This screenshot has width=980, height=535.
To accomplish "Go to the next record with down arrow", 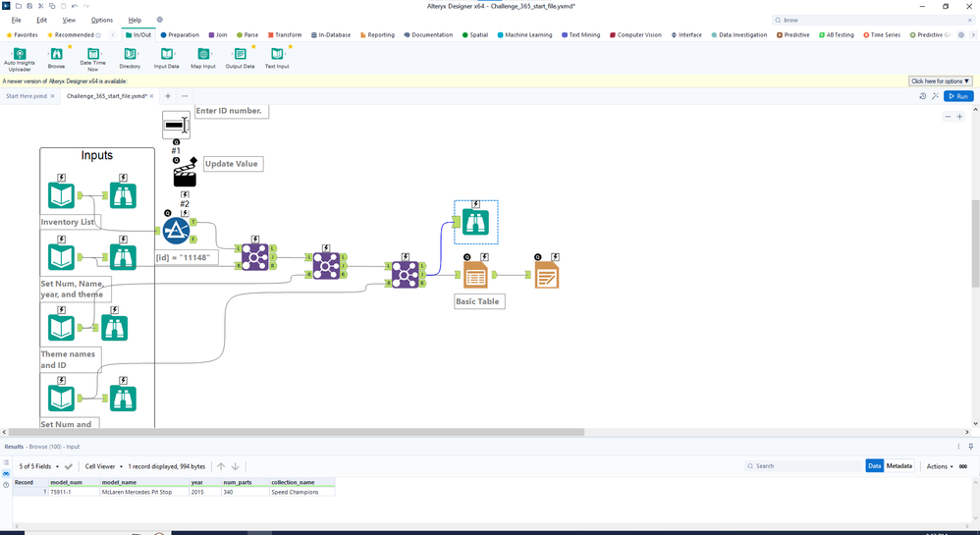I will point(235,466).
